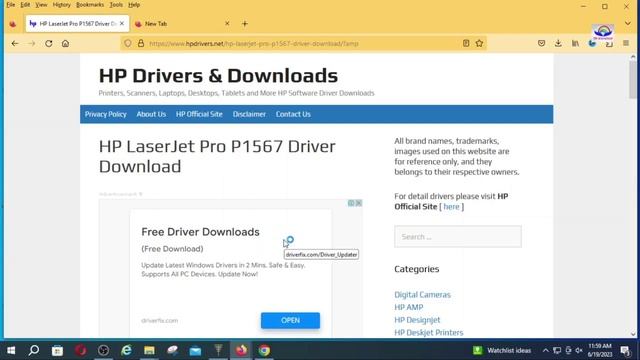The height and width of the screenshot is (360, 640).
Task: Open the Downloads panel arrow icon
Action: tap(558, 43)
